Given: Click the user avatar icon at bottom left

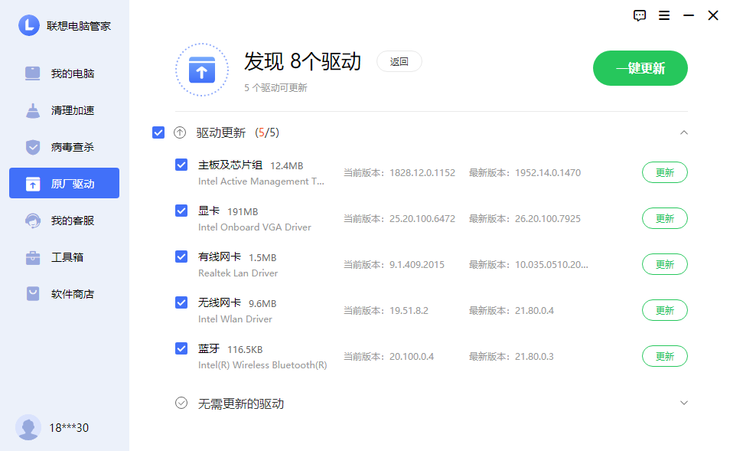Looking at the screenshot, I should click(28, 427).
